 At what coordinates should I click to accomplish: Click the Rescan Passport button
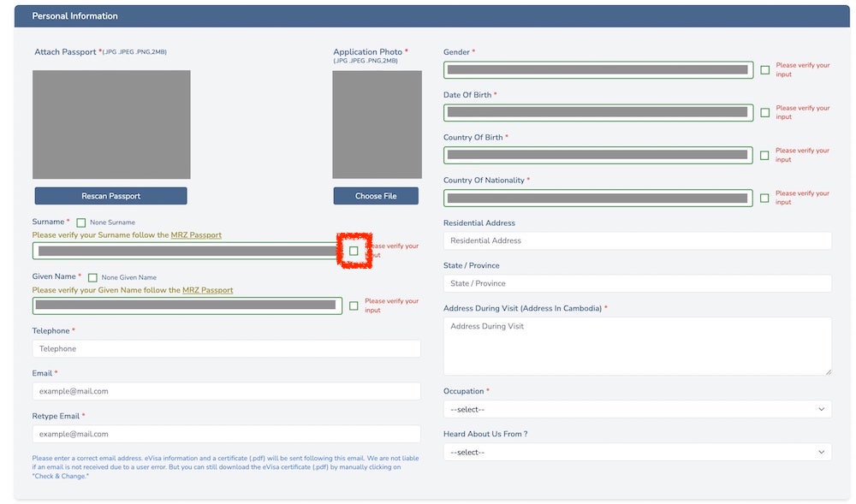(x=110, y=196)
